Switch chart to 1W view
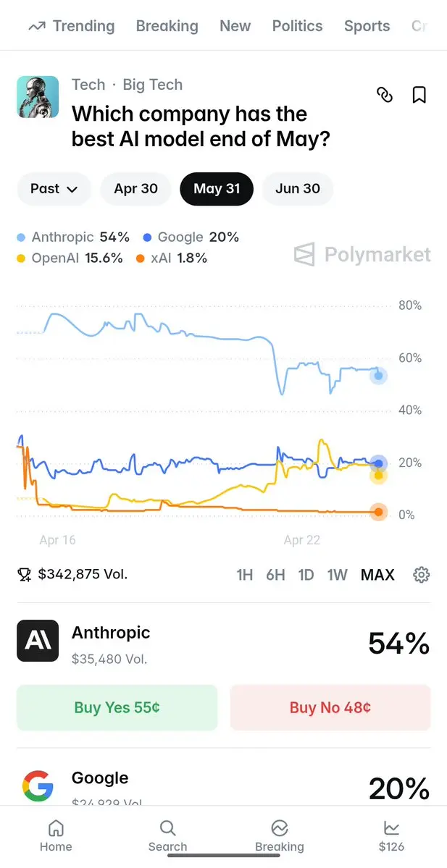 337,575
